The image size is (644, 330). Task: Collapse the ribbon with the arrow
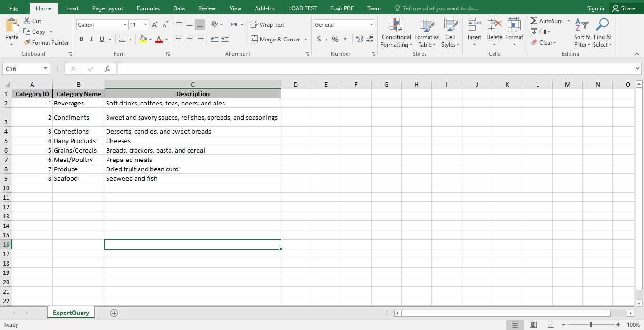637,54
